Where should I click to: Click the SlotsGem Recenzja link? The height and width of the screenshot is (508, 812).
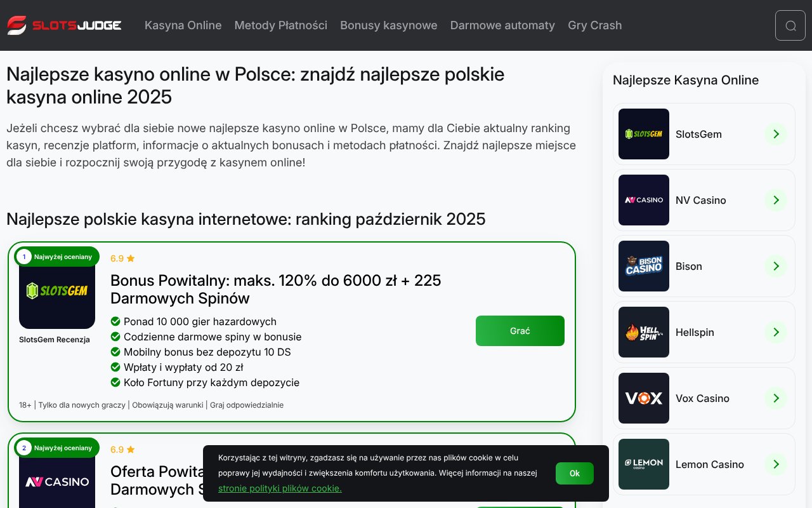(x=54, y=340)
